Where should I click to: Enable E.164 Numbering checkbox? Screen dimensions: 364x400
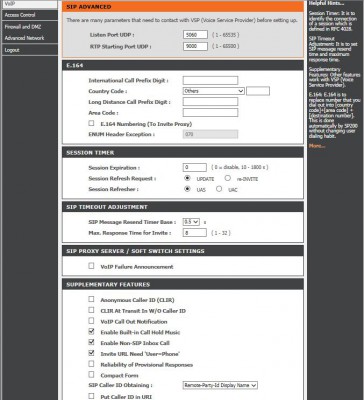pos(91,123)
